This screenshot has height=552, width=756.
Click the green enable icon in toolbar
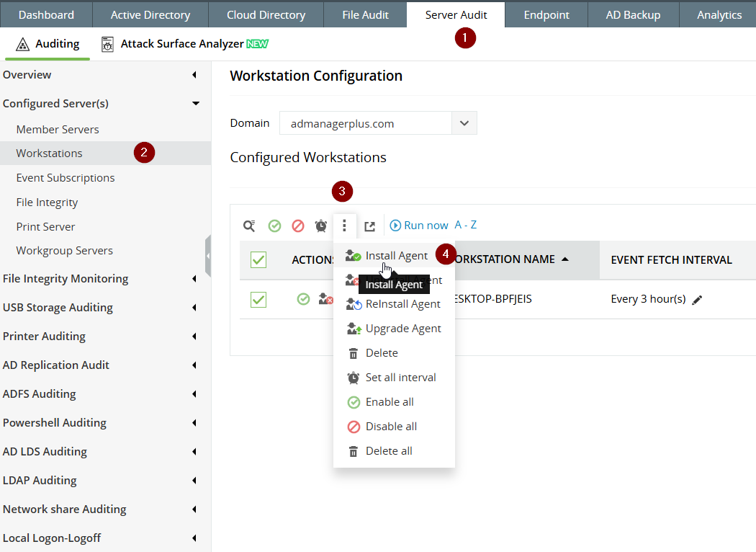pyautogui.click(x=274, y=226)
